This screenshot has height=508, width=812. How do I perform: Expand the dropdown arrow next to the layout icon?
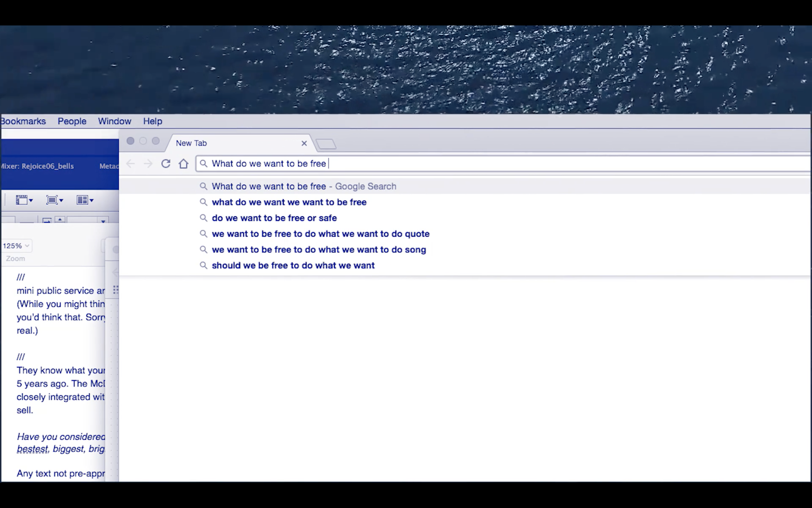click(x=91, y=200)
